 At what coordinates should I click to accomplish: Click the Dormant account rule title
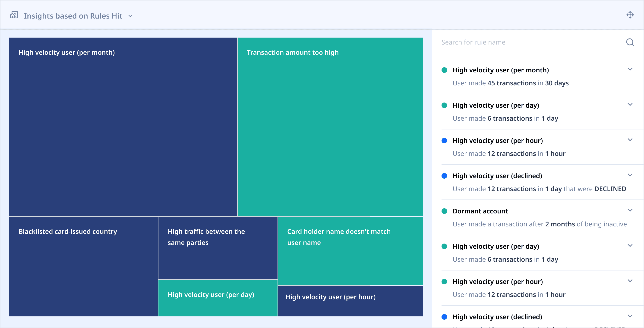[480, 211]
